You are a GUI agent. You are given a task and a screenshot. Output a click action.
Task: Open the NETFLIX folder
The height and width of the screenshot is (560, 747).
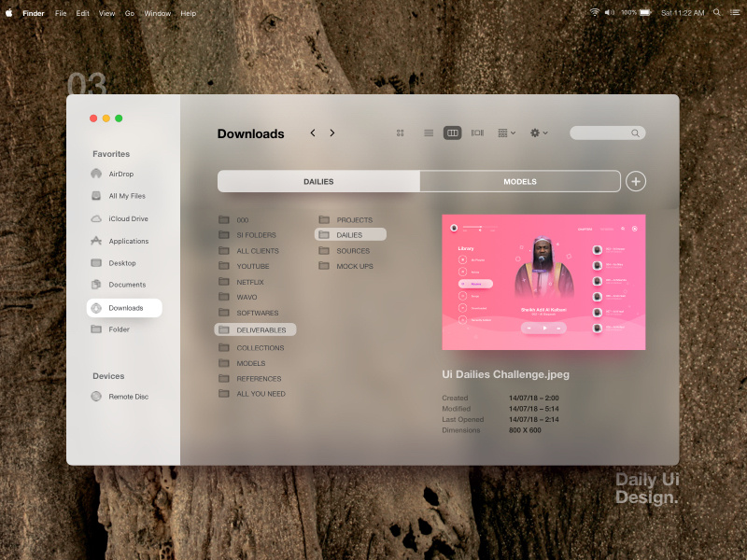241,282
